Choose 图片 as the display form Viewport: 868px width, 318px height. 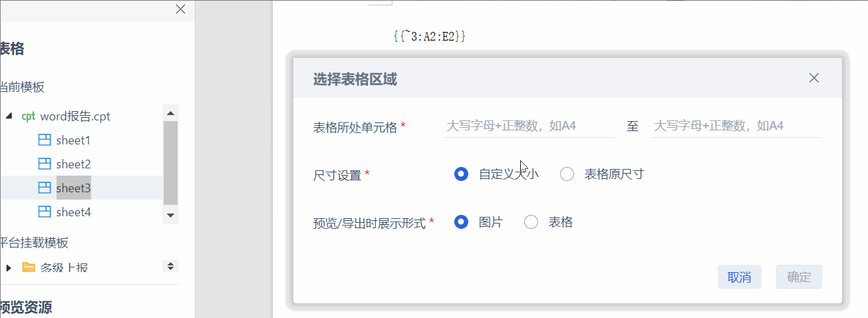(x=462, y=222)
